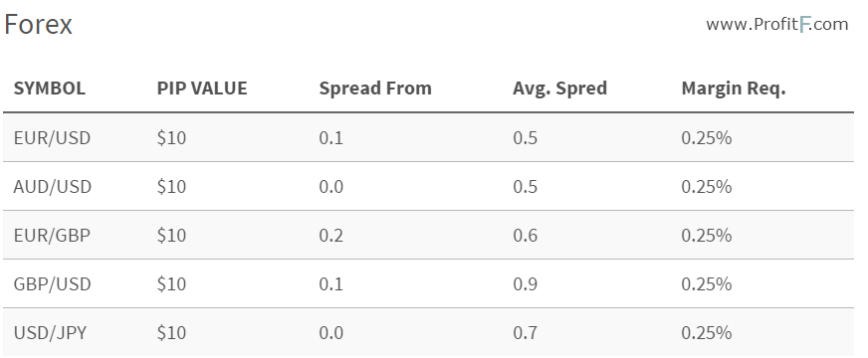Select the USD/JPY symbol cell

[51, 332]
